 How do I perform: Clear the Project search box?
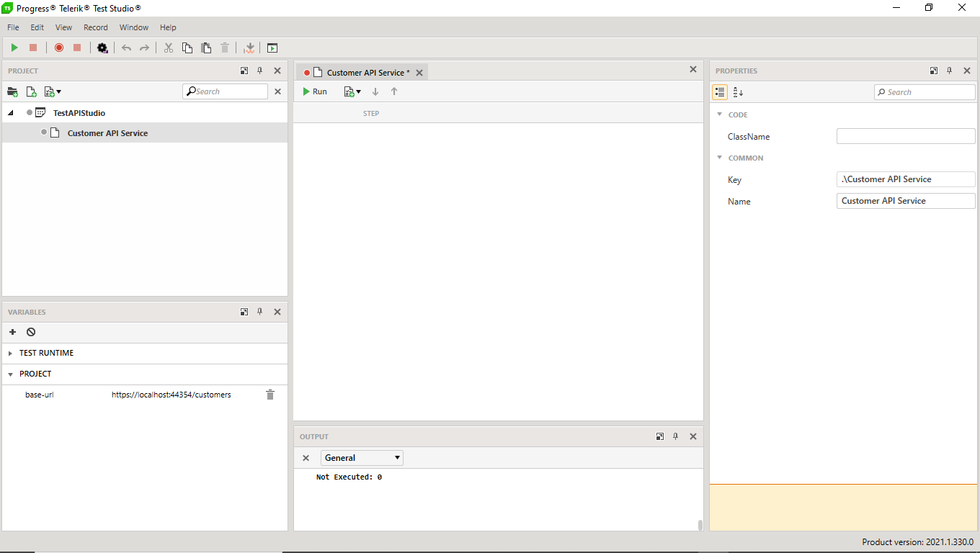click(x=277, y=91)
